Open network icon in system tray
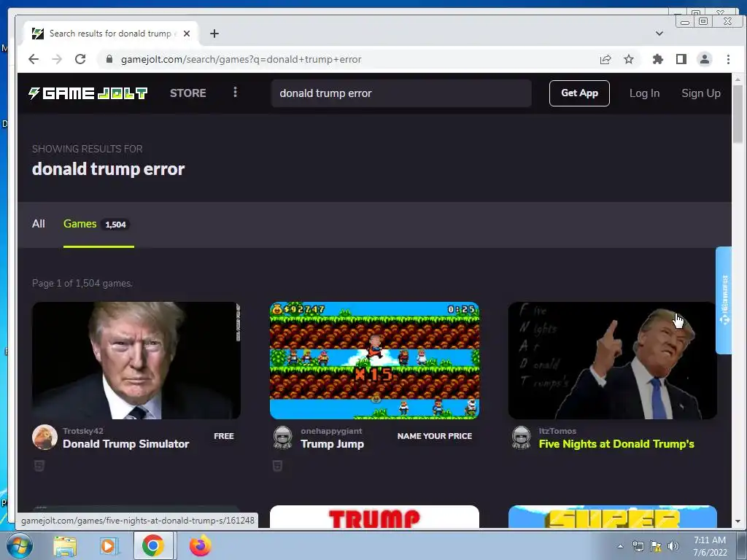Screen dimensions: 747x560 point(638,546)
